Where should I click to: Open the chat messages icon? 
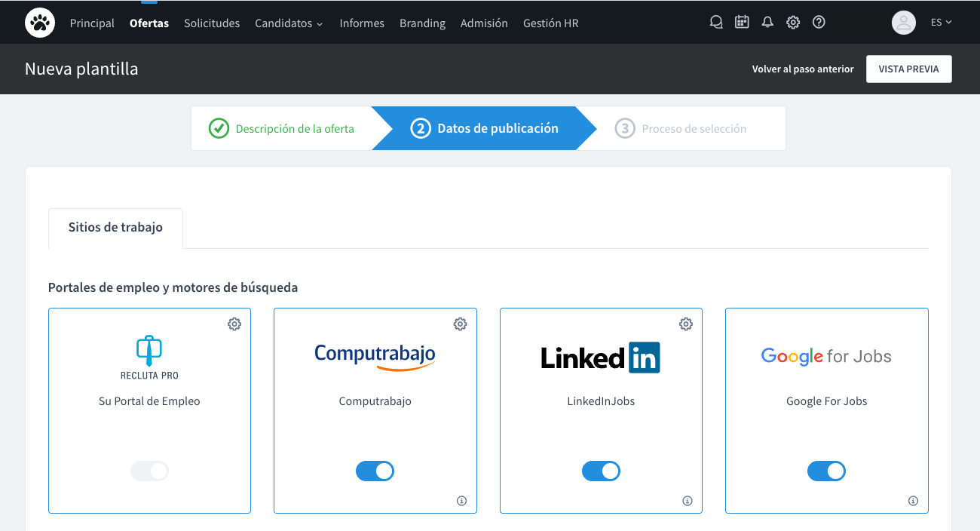tap(716, 22)
